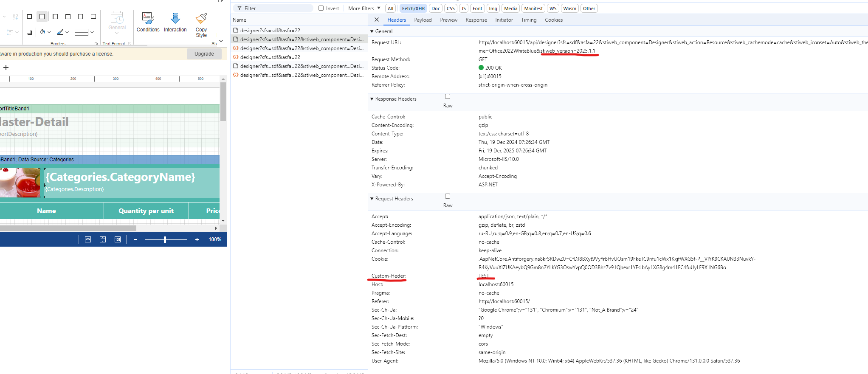Click the plus icon to add page
Screen dimensions: 868x374
(6, 67)
